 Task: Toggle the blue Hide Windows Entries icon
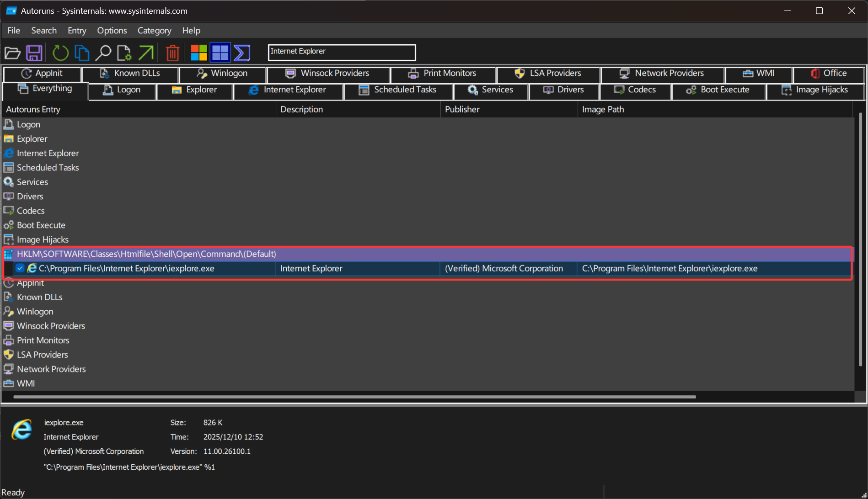point(220,53)
